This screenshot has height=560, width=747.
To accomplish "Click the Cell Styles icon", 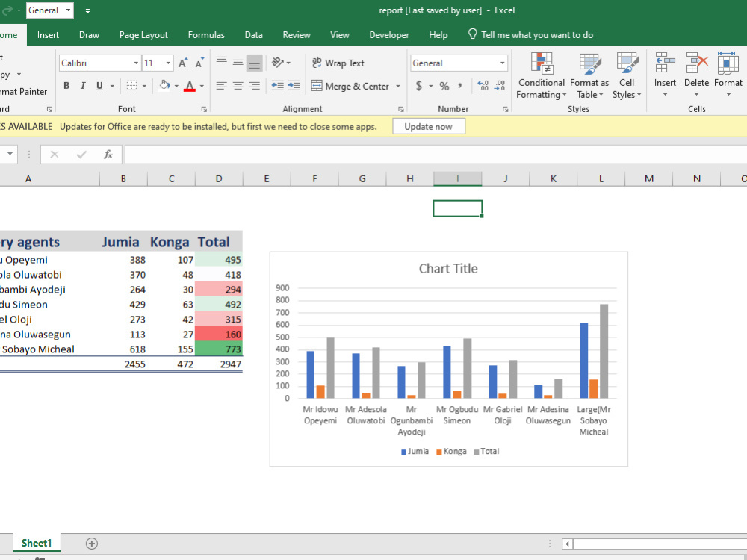I will pyautogui.click(x=627, y=63).
